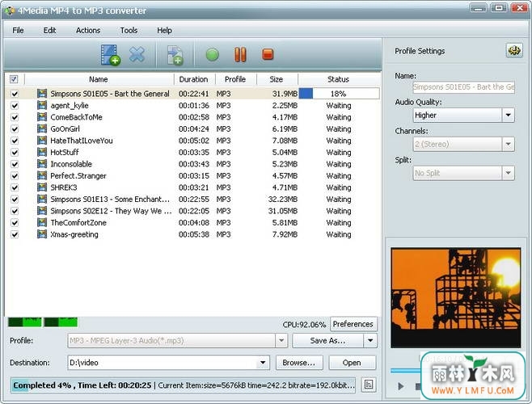Uncheck the Inconsolable checkbox
532x404 pixels.
15,164
